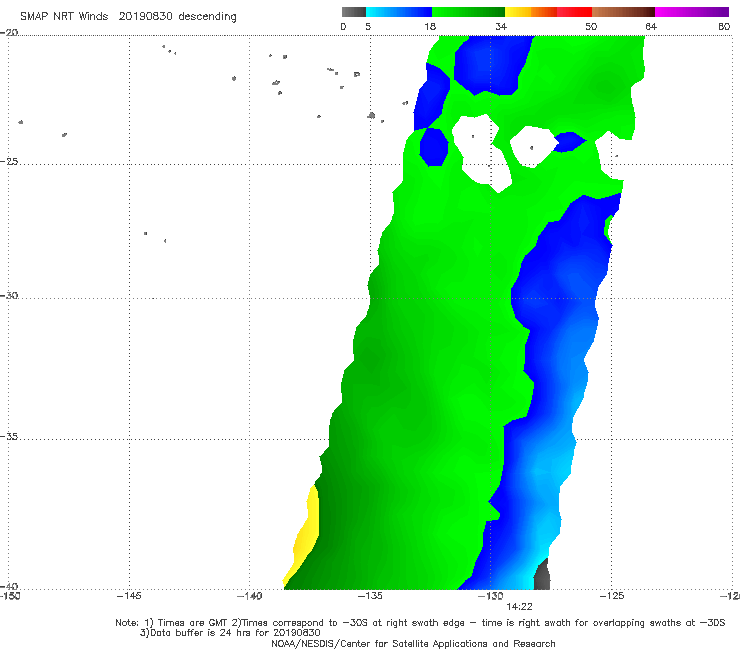Click the note line starting 'Note: 1) Times are GMT'

420,623
